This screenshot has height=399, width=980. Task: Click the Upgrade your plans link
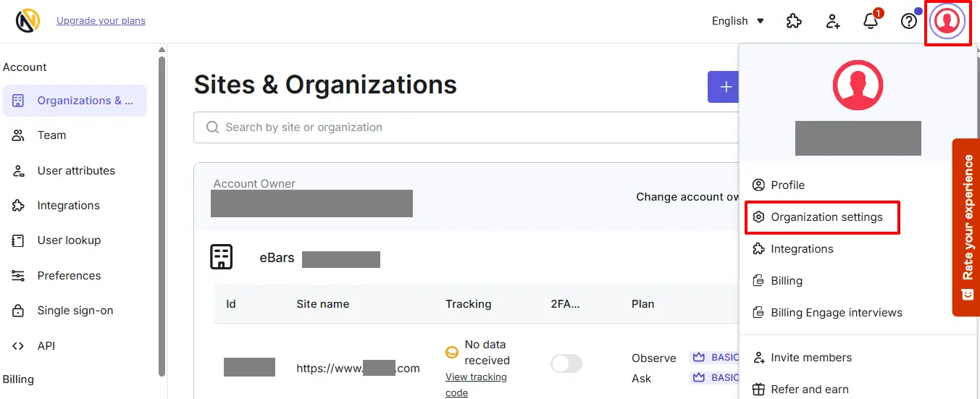[101, 21]
